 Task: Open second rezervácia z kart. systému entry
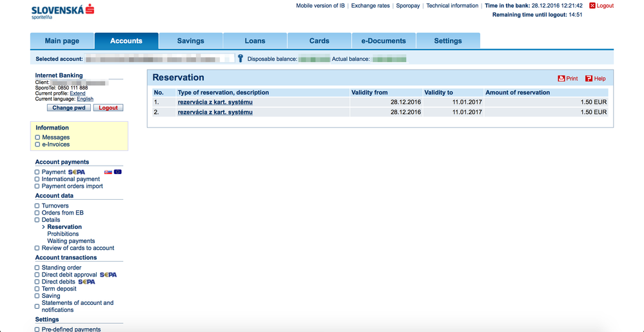[215, 112]
